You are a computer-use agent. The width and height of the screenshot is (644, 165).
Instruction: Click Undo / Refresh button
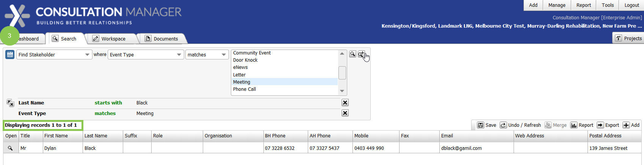pyautogui.click(x=520, y=125)
